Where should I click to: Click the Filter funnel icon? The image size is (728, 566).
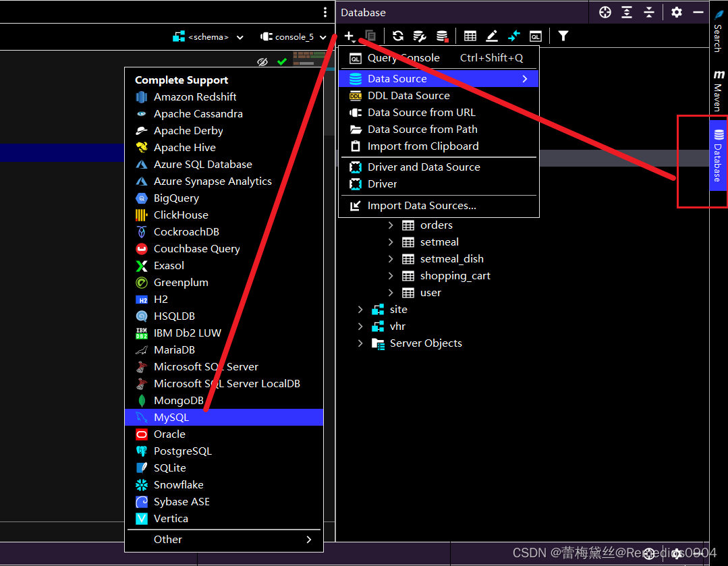(x=563, y=36)
